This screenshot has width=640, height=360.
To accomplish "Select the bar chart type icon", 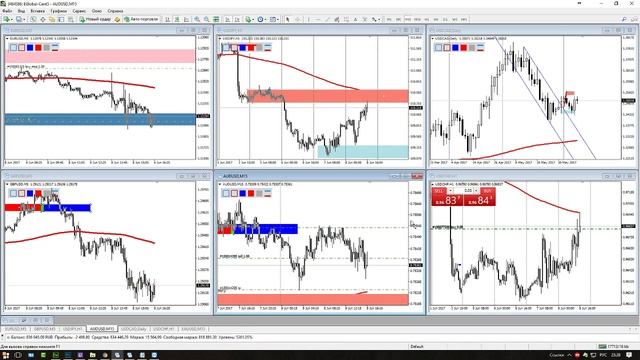I will (168, 19).
